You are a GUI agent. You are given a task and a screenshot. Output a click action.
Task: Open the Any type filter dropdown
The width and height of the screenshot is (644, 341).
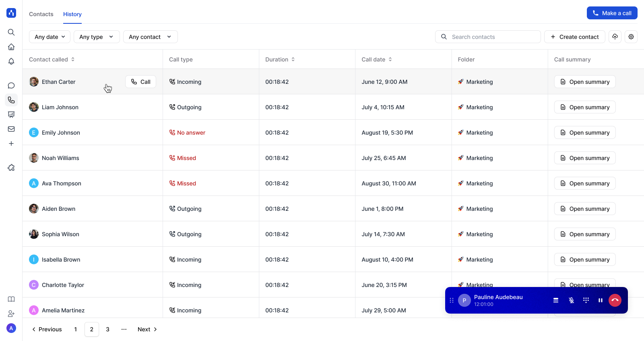pyautogui.click(x=96, y=37)
